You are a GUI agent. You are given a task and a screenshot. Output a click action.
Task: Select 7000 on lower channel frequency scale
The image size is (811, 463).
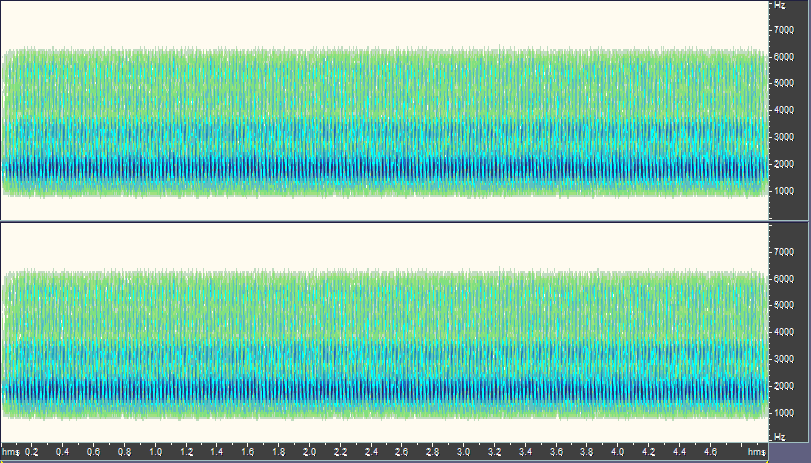[x=784, y=252]
